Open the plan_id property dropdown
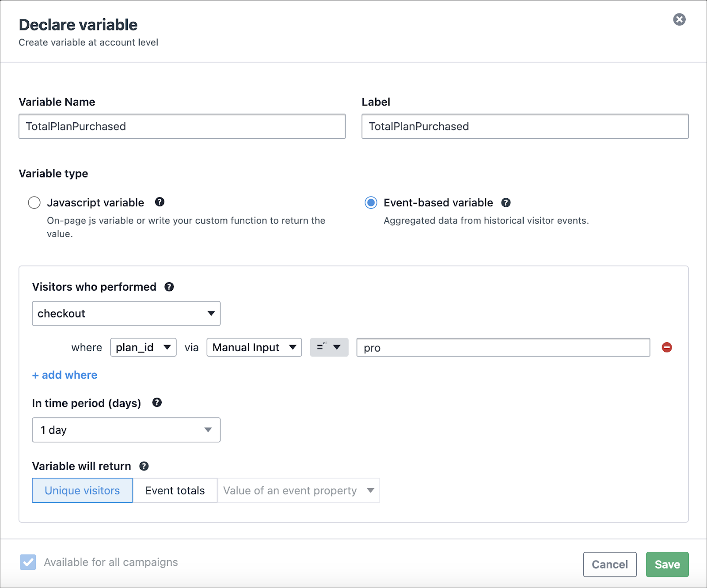 [143, 347]
